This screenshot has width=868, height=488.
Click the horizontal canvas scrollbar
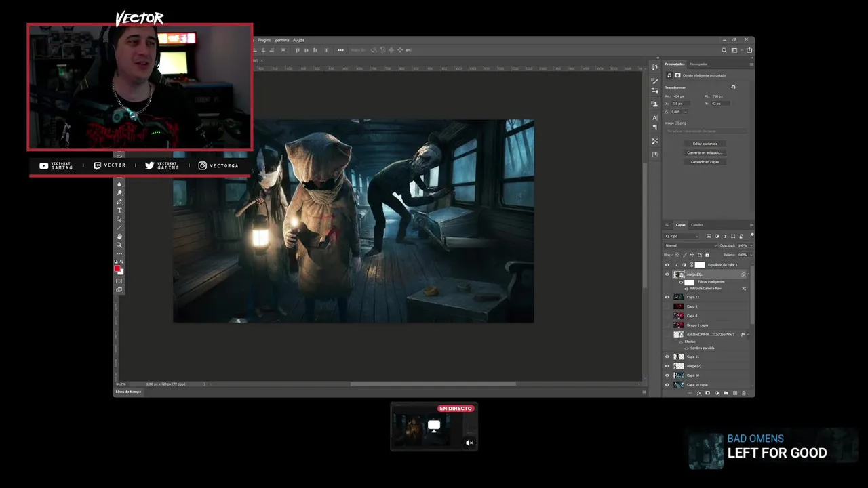(433, 384)
